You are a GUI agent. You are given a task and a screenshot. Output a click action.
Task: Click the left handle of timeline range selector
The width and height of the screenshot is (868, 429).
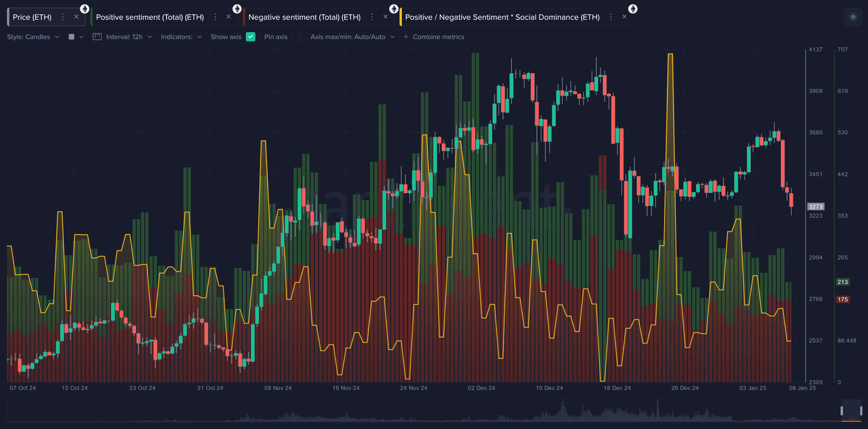point(841,410)
